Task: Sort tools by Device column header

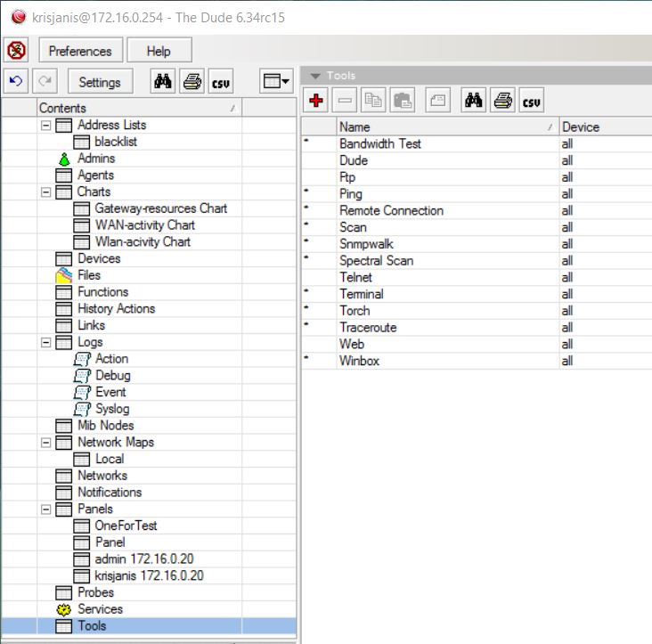Action: coord(606,126)
